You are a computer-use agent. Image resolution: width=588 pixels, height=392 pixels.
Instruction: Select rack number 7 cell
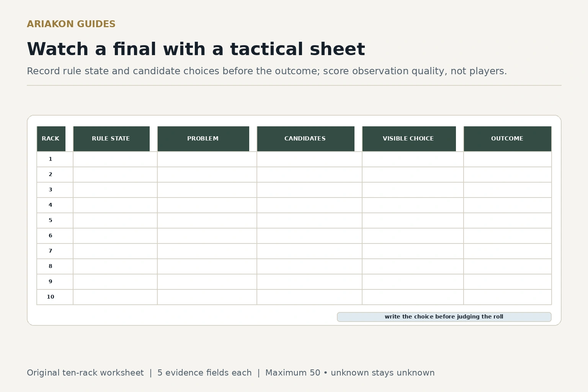pos(55,251)
